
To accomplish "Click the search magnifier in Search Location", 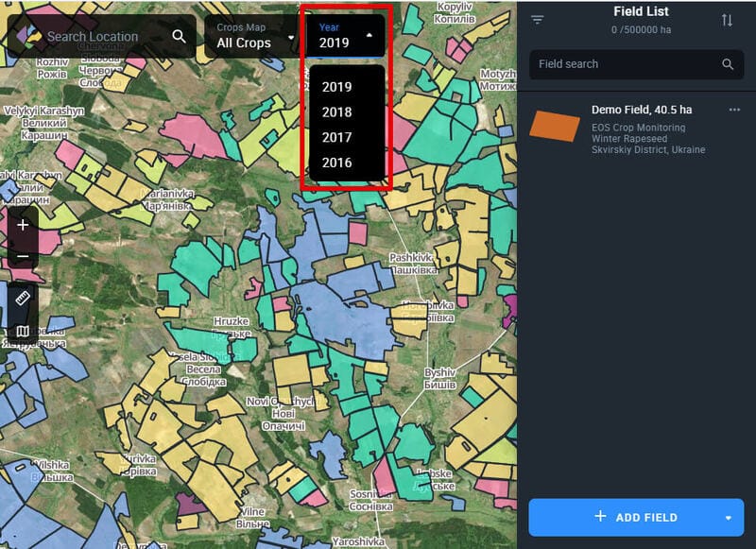I will click(179, 36).
